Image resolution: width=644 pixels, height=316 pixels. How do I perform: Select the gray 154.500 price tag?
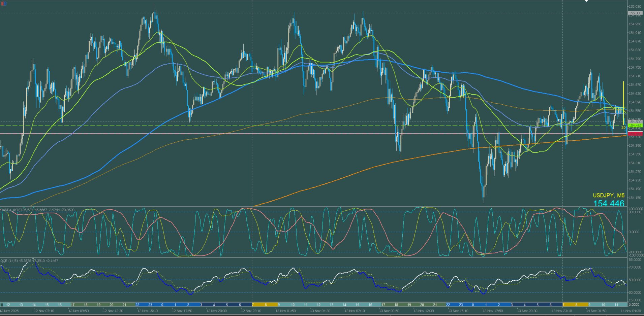click(635, 122)
